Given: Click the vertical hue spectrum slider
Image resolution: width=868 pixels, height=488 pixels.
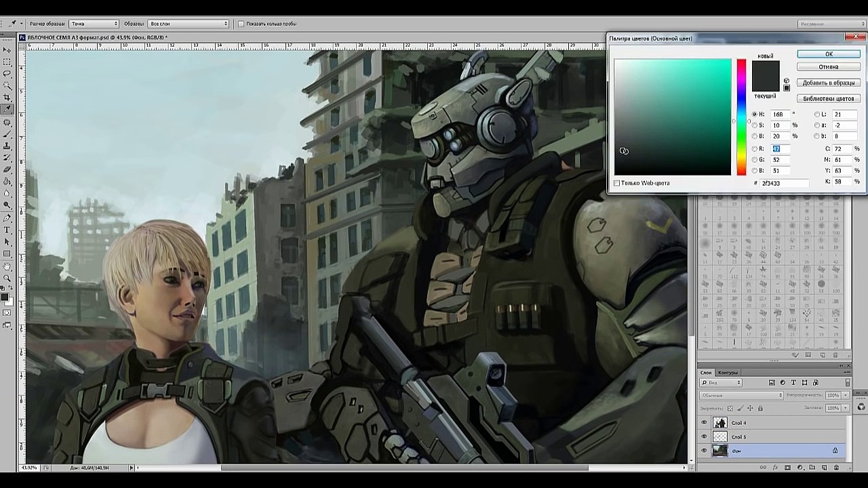Looking at the screenshot, I should [x=741, y=117].
